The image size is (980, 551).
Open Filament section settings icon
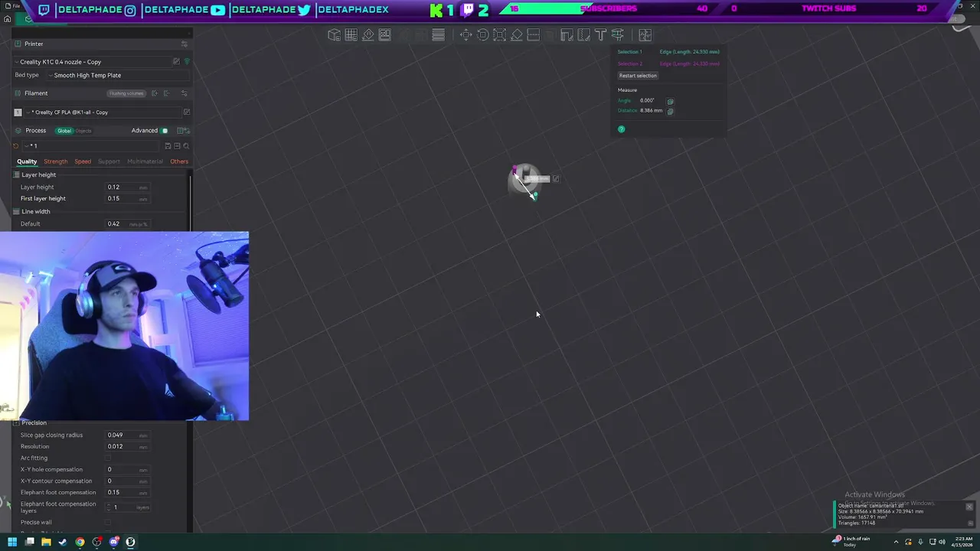[184, 93]
